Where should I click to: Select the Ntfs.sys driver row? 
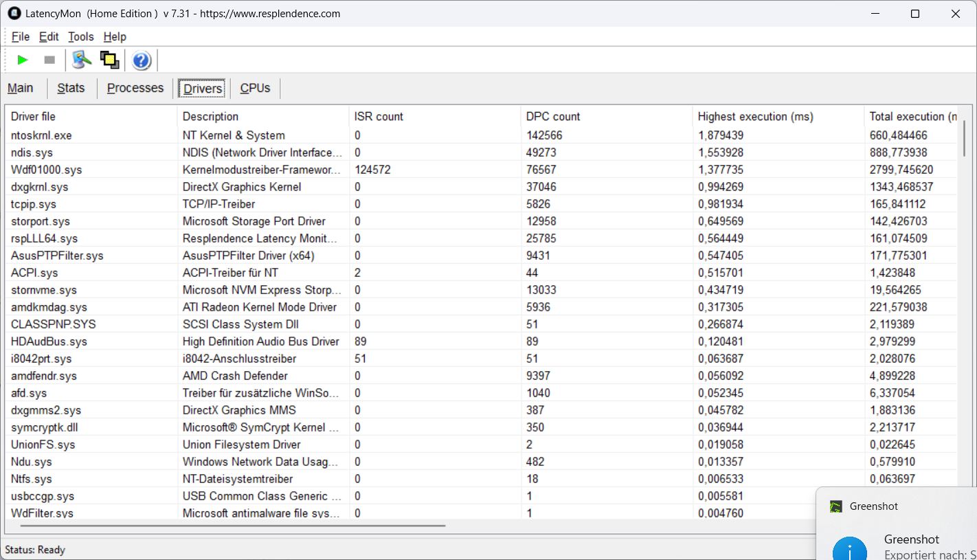point(481,479)
